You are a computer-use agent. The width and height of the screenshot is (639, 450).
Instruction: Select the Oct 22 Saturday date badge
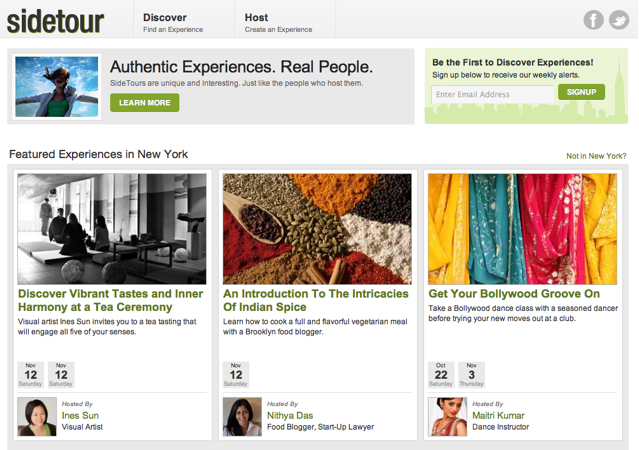(x=440, y=374)
